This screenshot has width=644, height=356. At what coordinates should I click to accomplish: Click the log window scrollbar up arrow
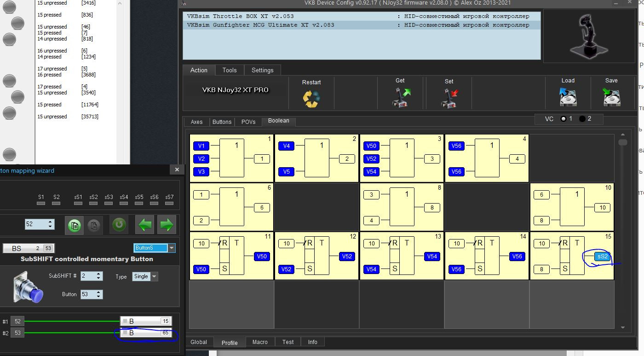[x=120, y=4]
